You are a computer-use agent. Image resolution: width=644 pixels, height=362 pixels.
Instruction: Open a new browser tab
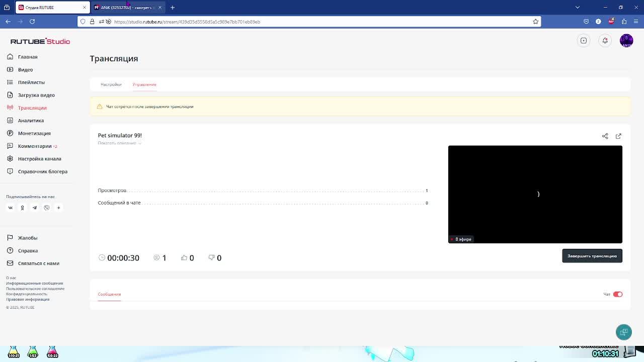point(173,8)
